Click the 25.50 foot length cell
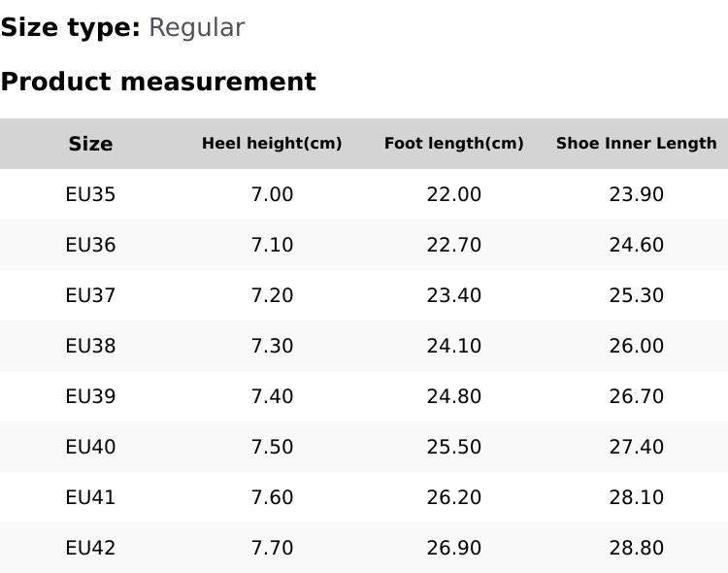 453,447
